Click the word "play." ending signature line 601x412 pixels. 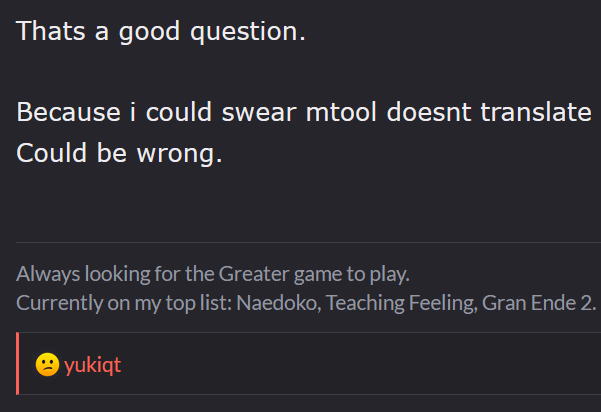pyautogui.click(x=388, y=273)
